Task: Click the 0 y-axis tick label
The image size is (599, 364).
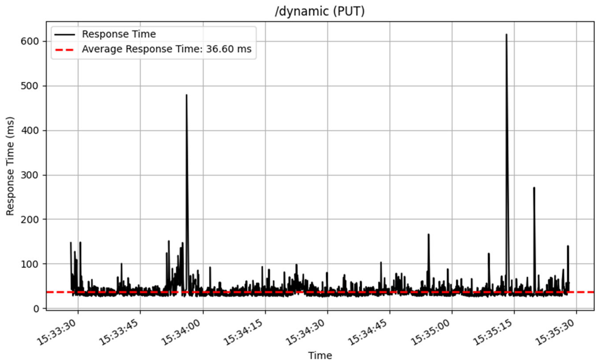Action: tap(36, 309)
